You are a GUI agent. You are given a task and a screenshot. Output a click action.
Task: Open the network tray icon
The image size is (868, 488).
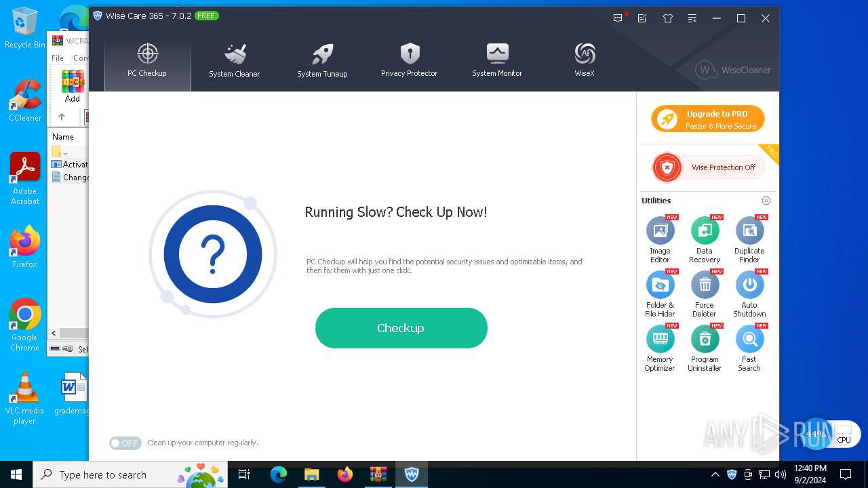click(764, 474)
